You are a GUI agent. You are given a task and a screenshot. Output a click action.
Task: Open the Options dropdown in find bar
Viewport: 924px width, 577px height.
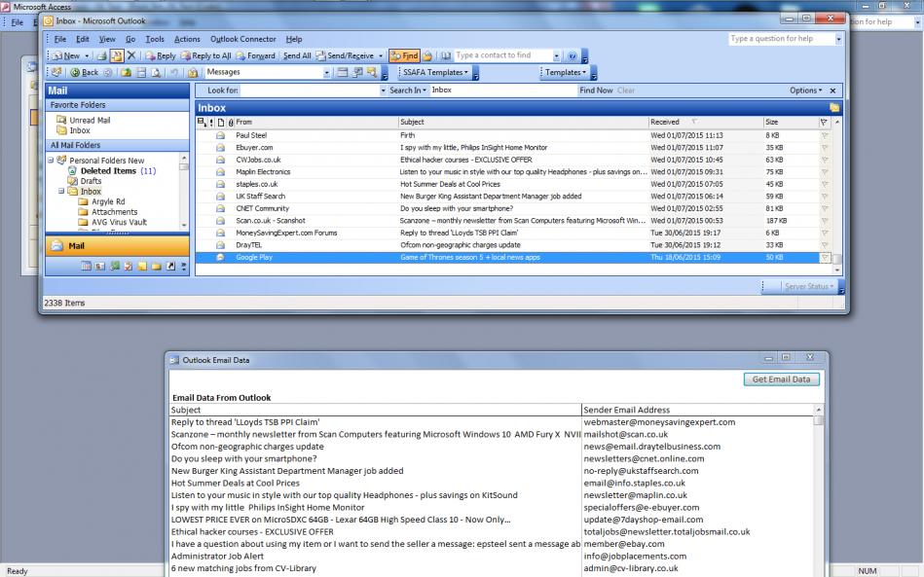(x=807, y=90)
